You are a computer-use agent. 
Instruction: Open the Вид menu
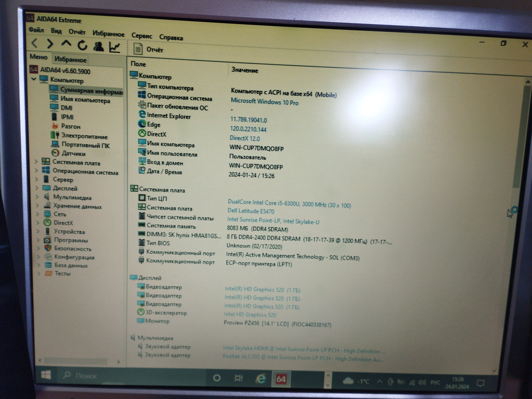click(x=56, y=31)
